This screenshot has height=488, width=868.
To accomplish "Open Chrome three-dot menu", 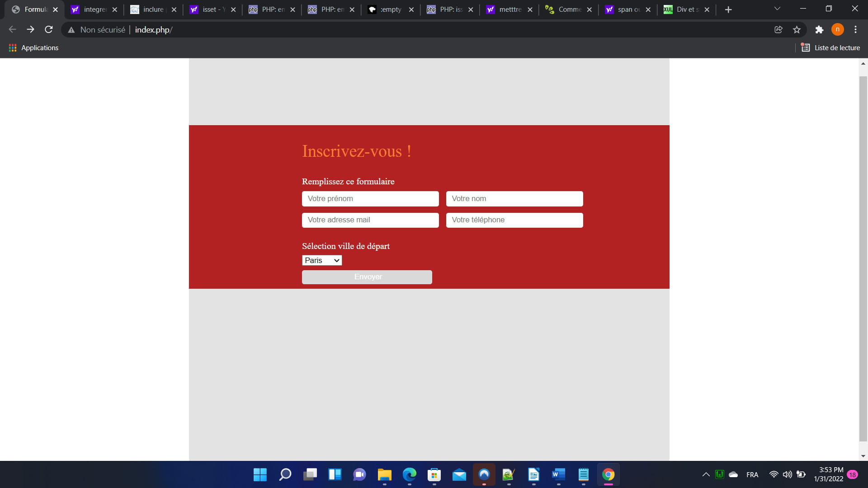I will pos(855,30).
